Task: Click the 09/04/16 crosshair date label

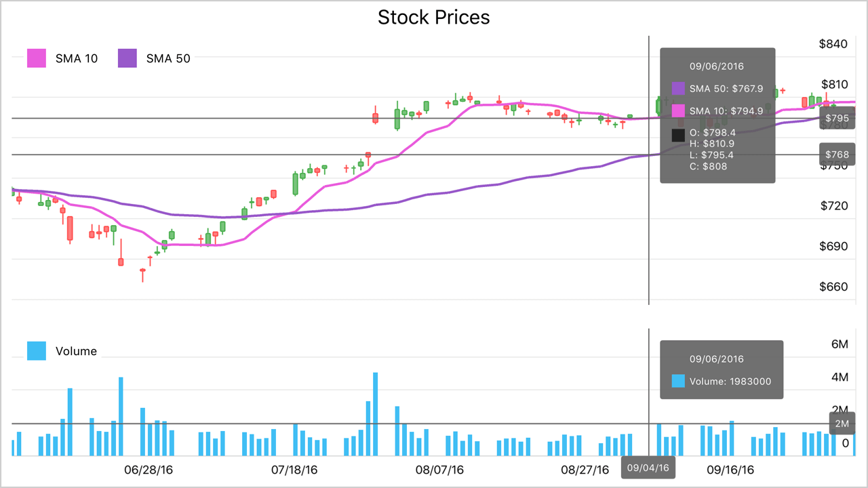Action: point(648,468)
